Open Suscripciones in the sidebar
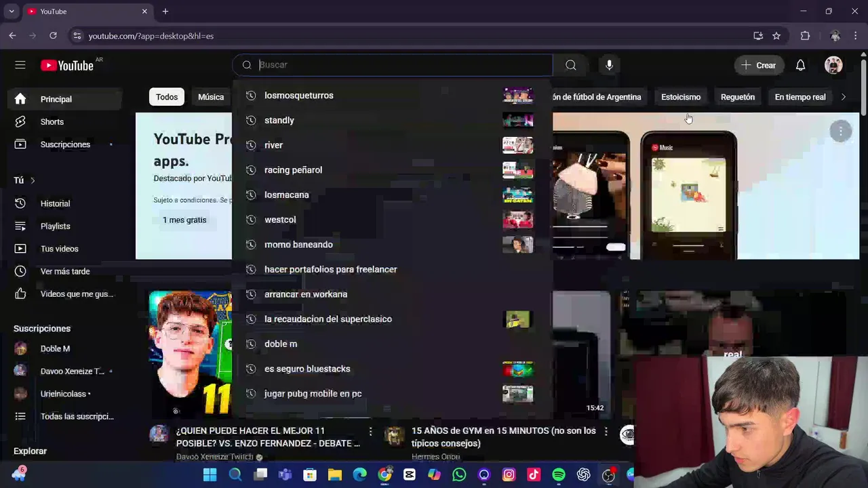Screen dimensions: 868x488 click(66, 144)
